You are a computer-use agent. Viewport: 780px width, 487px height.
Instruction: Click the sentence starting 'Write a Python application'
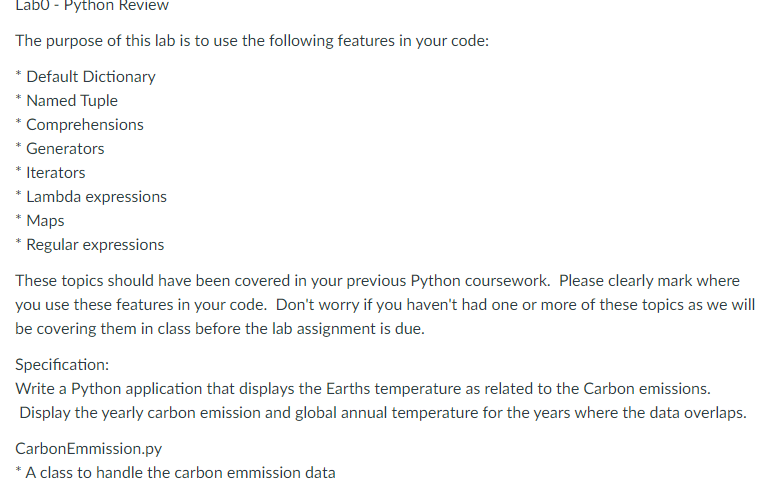click(x=363, y=389)
